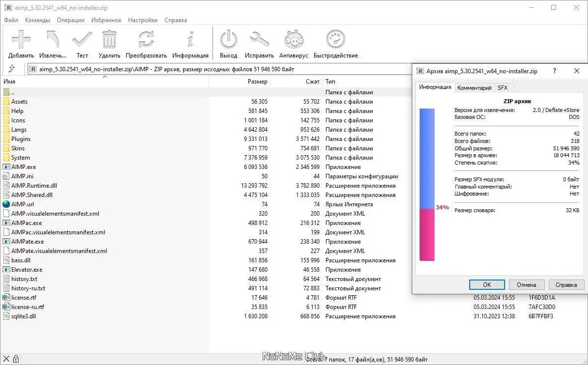This screenshot has width=588, height=365.
Task: Open the Преобразовать convert icon
Action: [x=146, y=39]
